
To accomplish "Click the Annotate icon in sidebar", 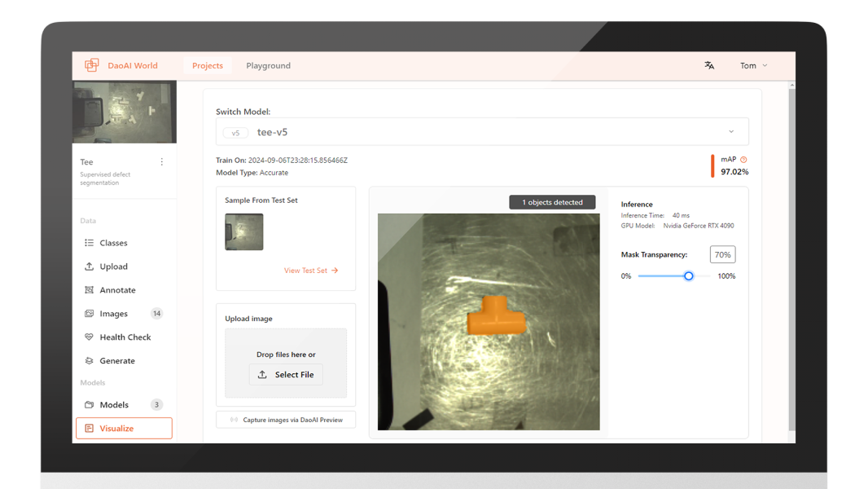I will click(x=90, y=290).
